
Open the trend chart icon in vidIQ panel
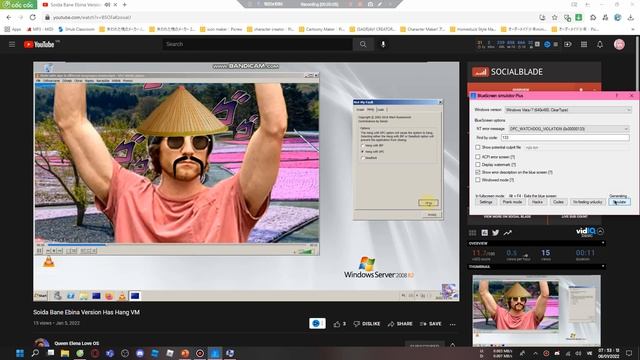tap(507, 233)
